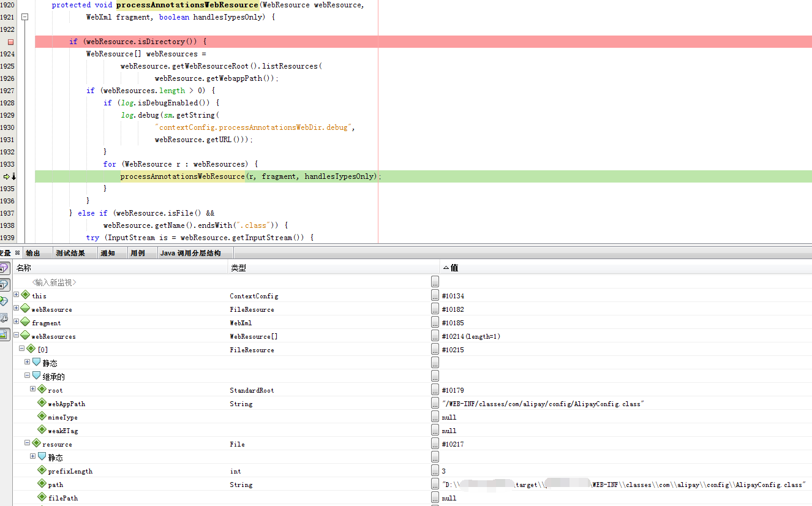Collapse the 继承的 inherited fields node
812x506 pixels.
point(27,376)
